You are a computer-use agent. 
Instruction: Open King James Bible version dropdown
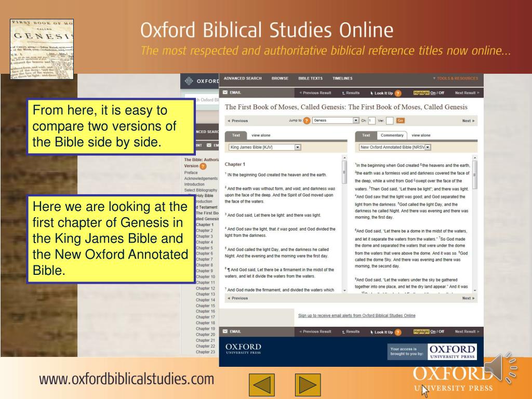coord(264,147)
